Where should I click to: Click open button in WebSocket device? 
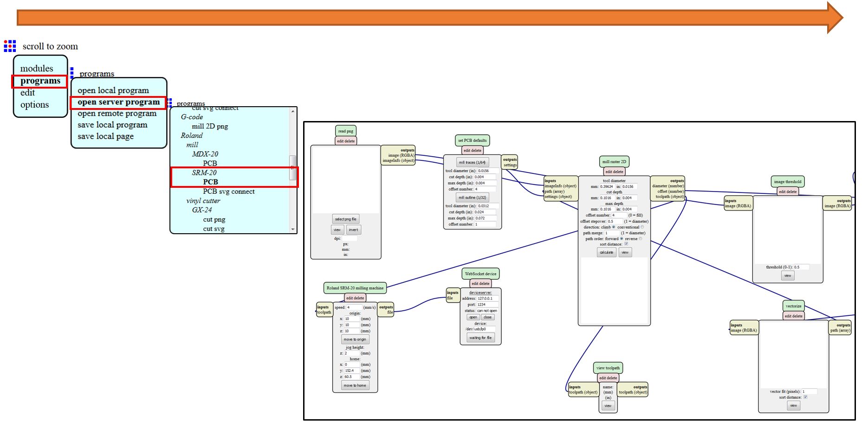coord(473,317)
